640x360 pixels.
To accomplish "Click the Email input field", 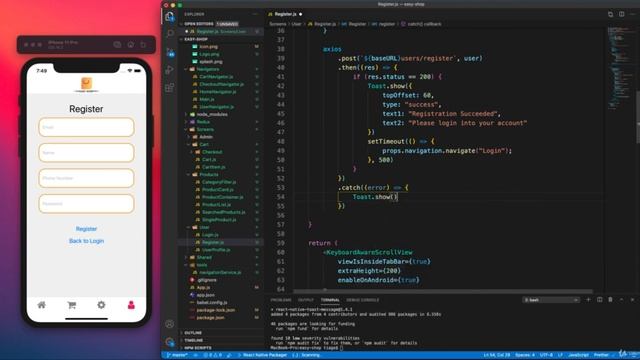I will pos(86,127).
